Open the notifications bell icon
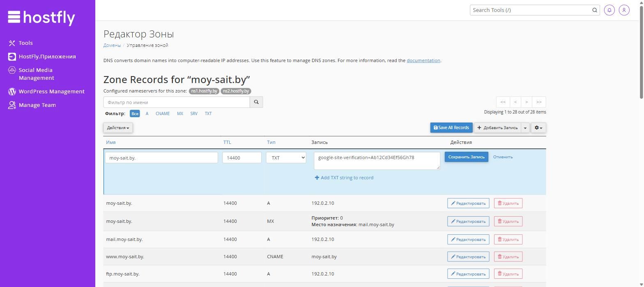 point(609,10)
